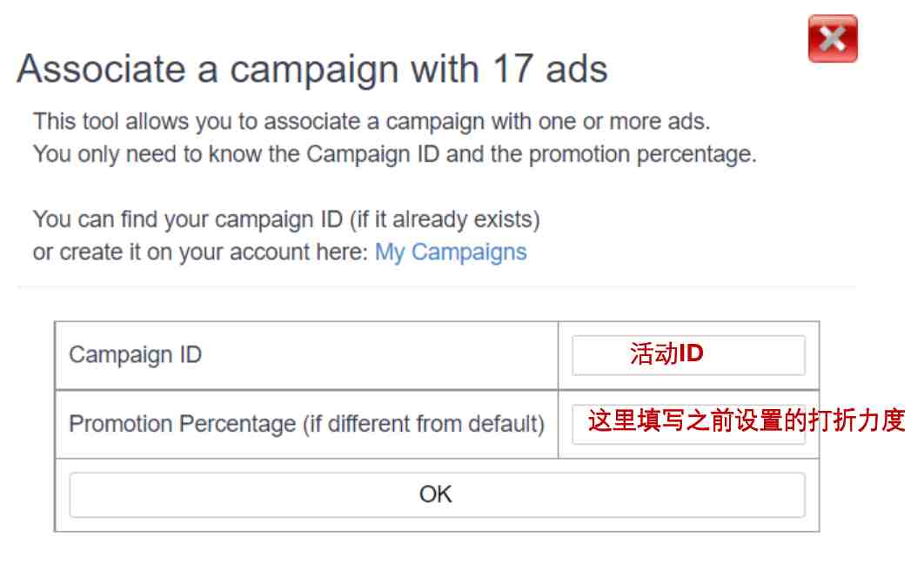Viewport: 924px width, 578px height.
Task: Click text or create it on your account here
Action: (200, 252)
